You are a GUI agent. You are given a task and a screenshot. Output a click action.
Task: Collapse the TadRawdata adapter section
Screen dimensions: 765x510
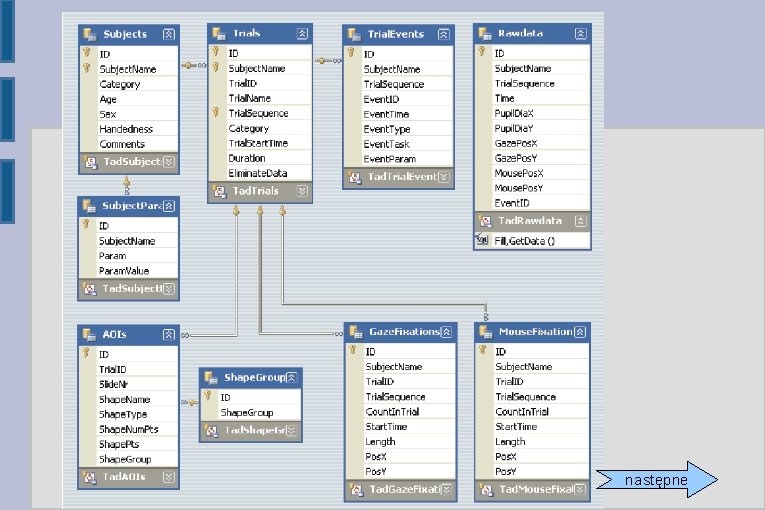tap(580, 221)
